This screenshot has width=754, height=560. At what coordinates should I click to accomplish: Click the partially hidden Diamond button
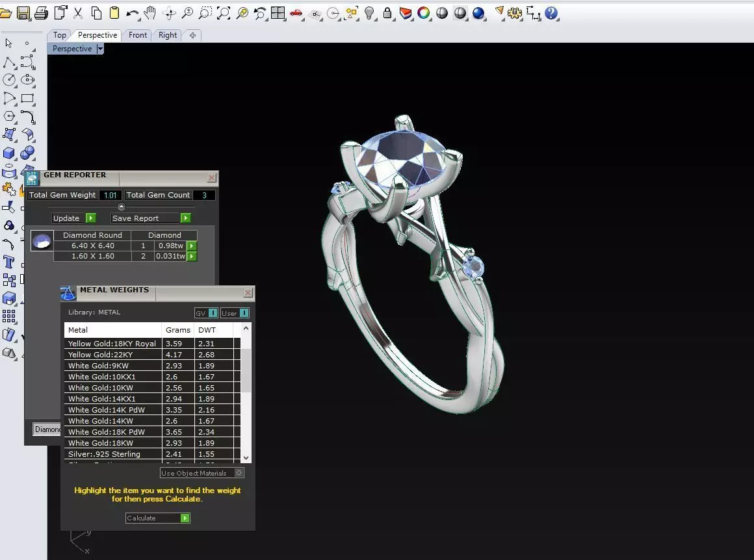coord(47,429)
